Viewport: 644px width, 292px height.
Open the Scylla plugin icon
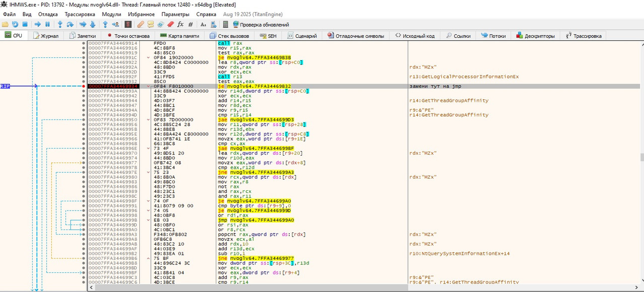128,24
